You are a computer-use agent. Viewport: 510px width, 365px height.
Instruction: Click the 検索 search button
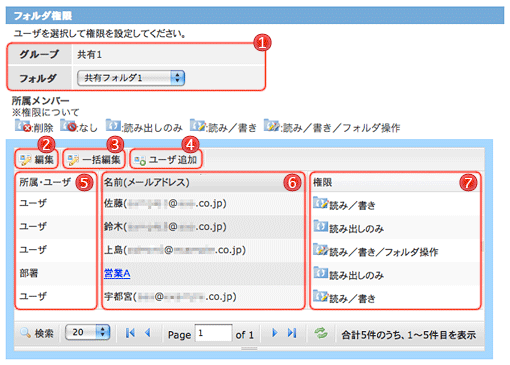tap(36, 333)
